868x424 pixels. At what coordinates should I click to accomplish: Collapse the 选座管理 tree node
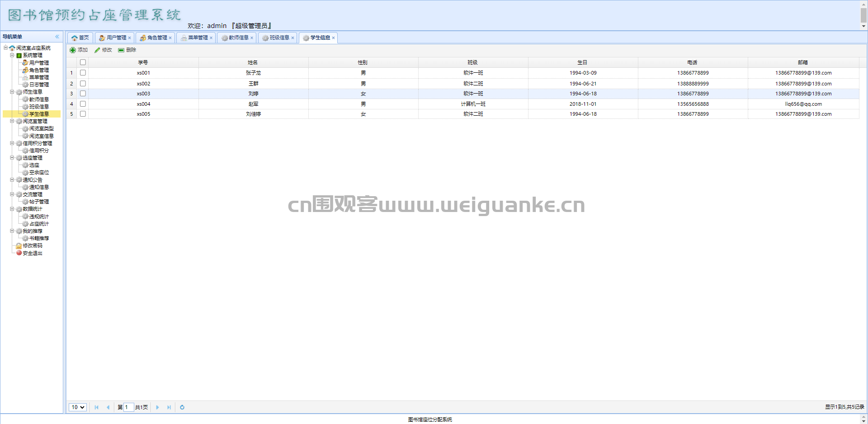(12, 158)
